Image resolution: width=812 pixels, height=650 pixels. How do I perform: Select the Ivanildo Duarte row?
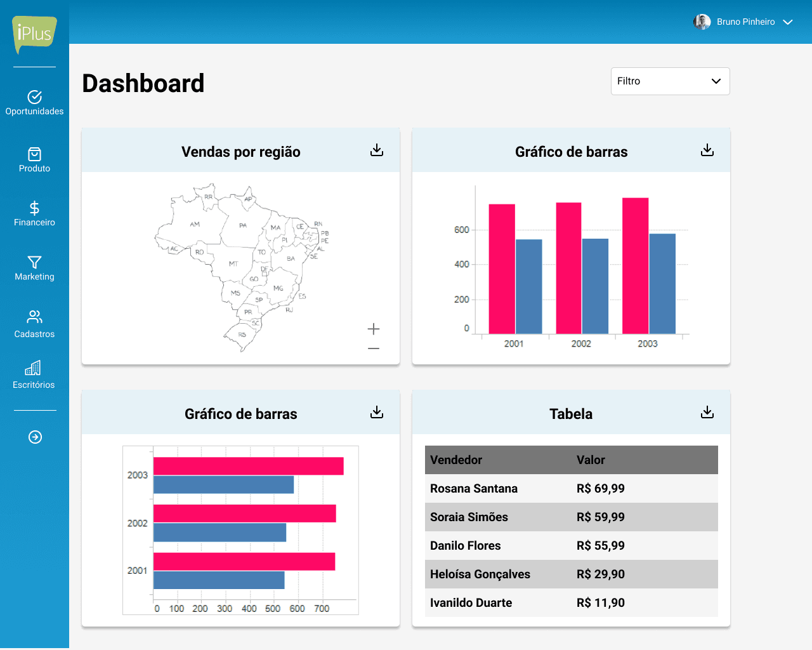[572, 603]
